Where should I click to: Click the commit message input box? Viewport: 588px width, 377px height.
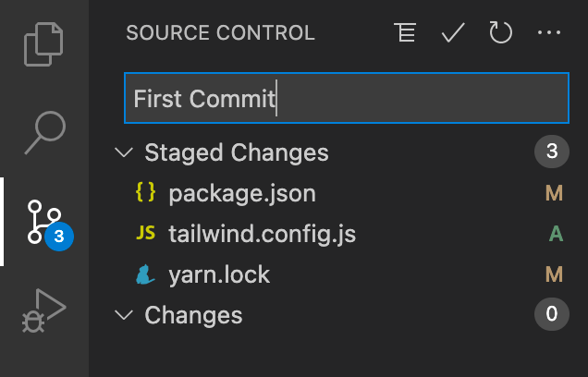pyautogui.click(x=347, y=98)
